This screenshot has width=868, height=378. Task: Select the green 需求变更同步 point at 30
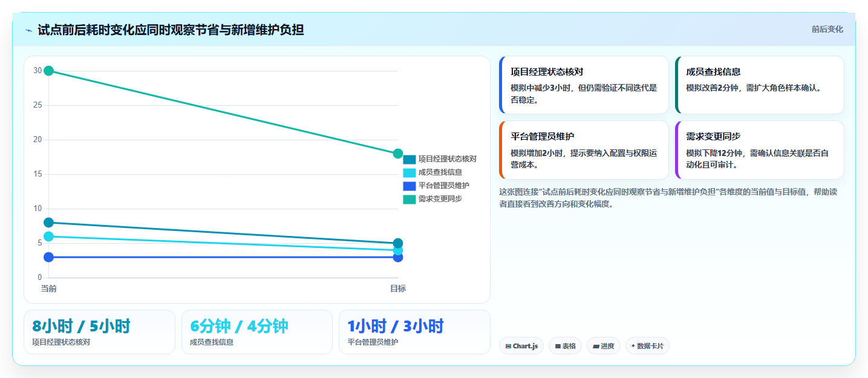(49, 71)
